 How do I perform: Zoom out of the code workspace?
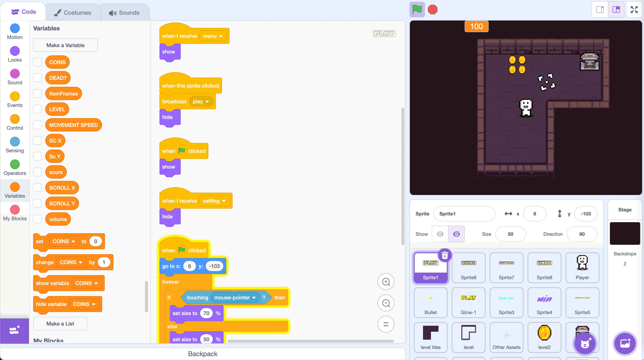386,303
